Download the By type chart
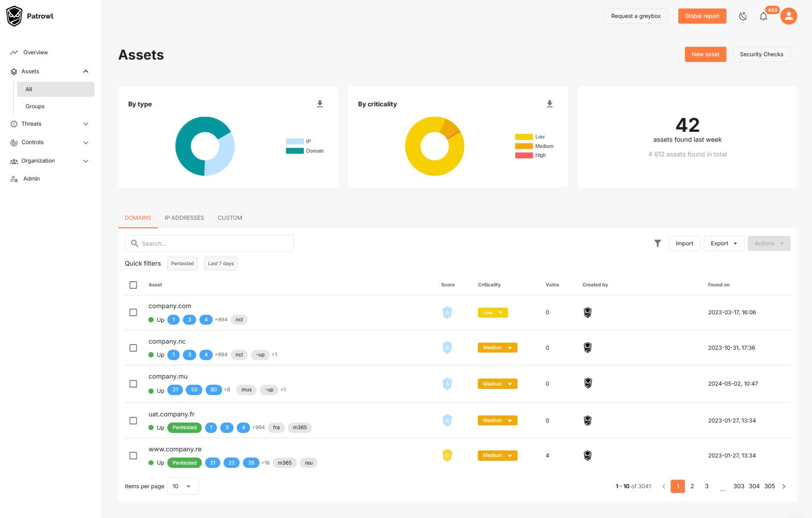This screenshot has width=812, height=518. pos(320,104)
